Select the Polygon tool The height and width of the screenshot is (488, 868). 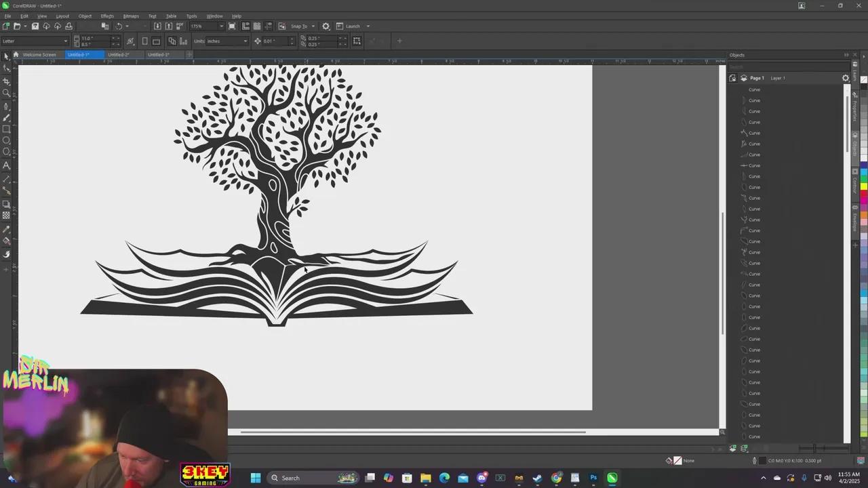pyautogui.click(x=6, y=152)
